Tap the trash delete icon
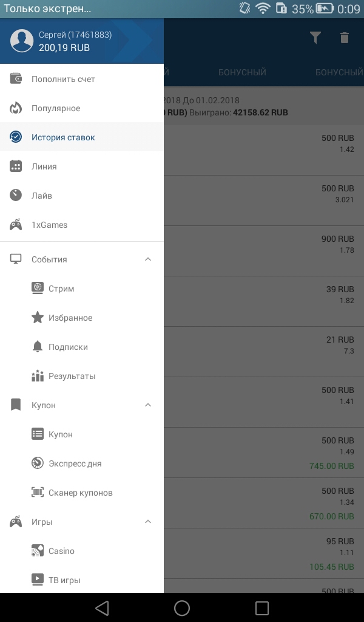The image size is (364, 622). click(x=345, y=38)
